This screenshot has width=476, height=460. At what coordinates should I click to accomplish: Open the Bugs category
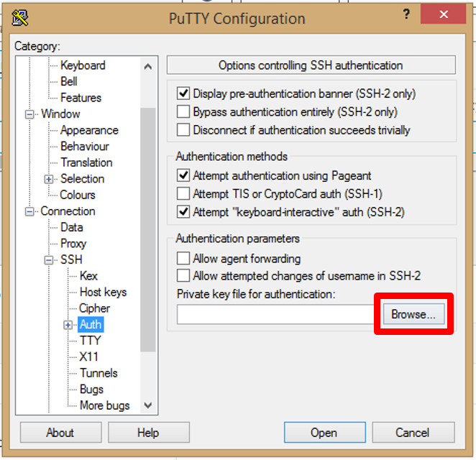click(x=91, y=390)
